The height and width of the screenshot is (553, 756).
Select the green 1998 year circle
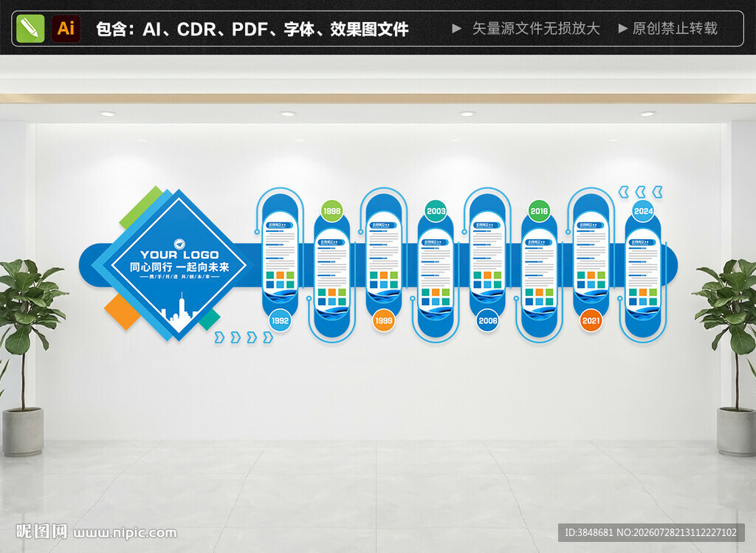[x=331, y=210]
